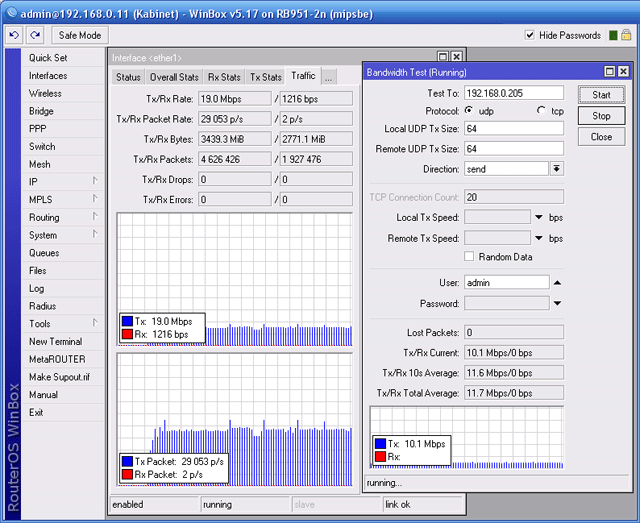
Task: Expand the IP submenu
Action: [x=95, y=181]
